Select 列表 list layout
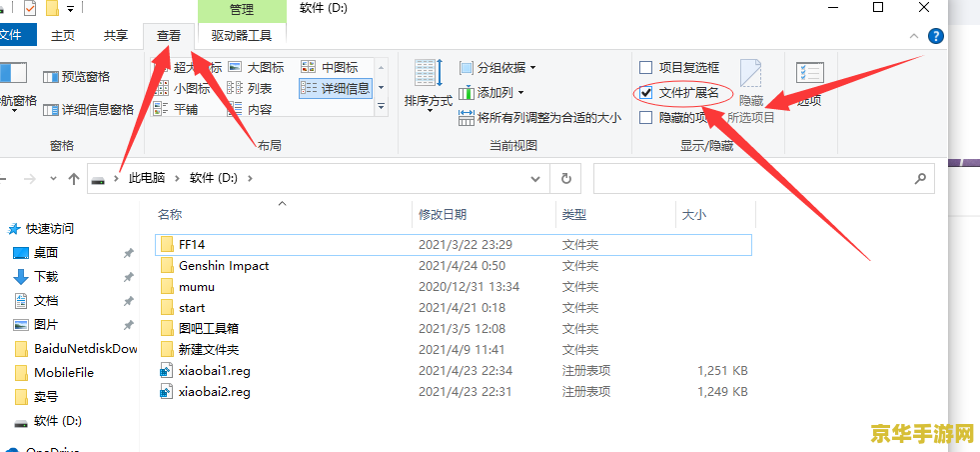The image size is (980, 452). point(249,88)
